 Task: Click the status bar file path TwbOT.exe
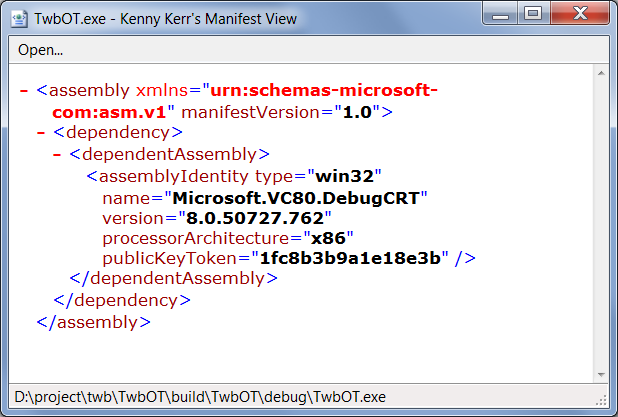pyautogui.click(x=200, y=397)
